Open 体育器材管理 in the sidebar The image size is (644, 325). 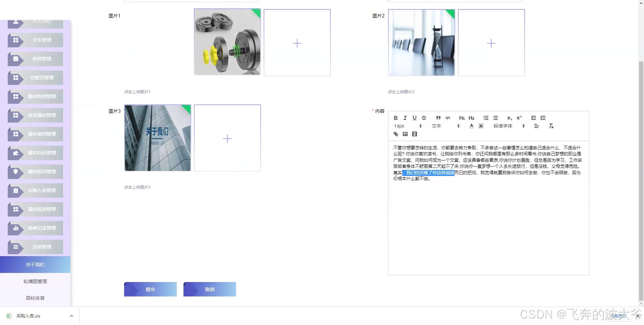pyautogui.click(x=35, y=115)
